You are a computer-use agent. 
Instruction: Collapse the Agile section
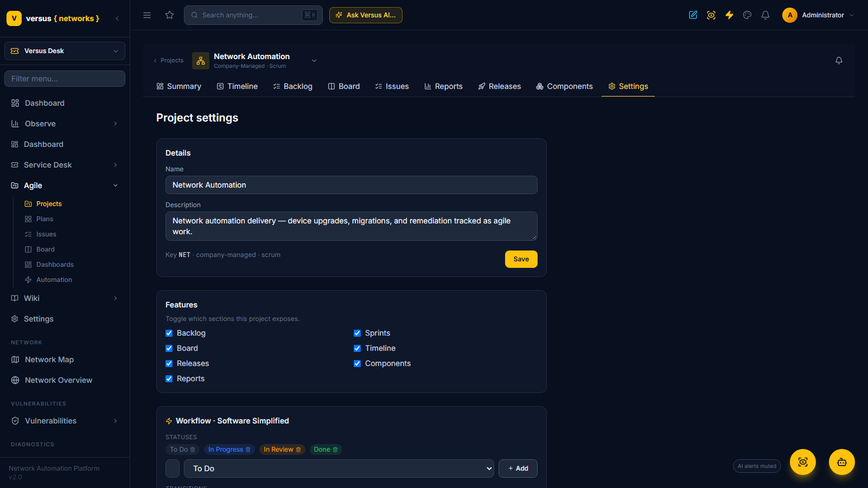65,185
